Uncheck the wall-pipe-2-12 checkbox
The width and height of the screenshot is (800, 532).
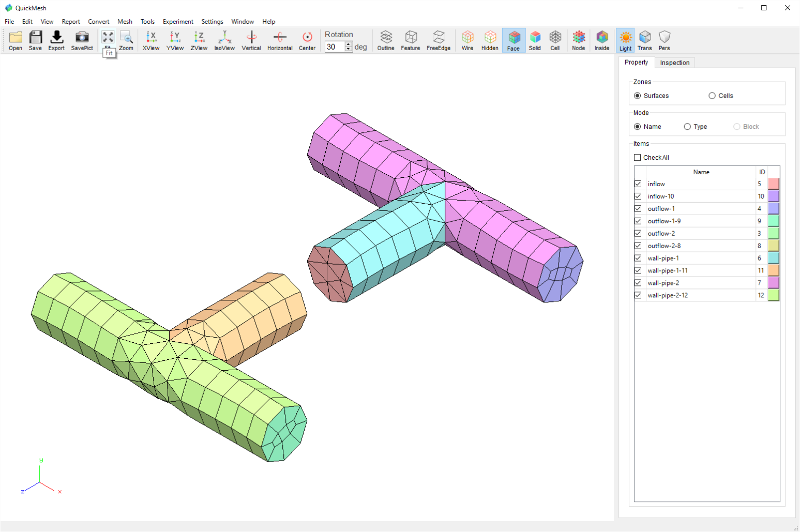[x=638, y=296]
